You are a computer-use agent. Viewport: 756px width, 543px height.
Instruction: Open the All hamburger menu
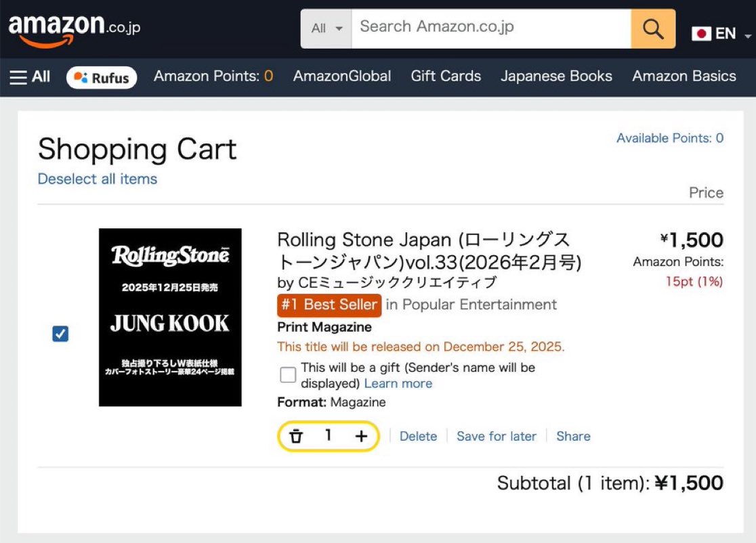[30, 77]
